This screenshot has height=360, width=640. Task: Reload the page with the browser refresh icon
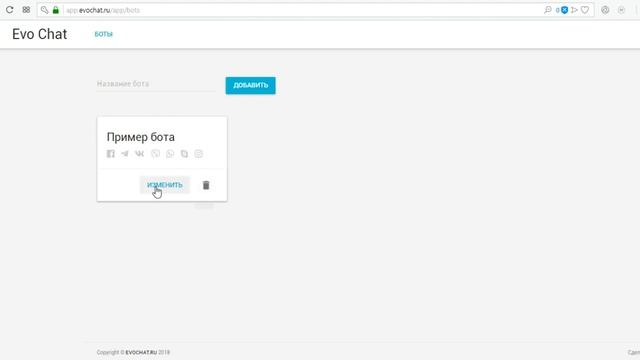(9, 10)
